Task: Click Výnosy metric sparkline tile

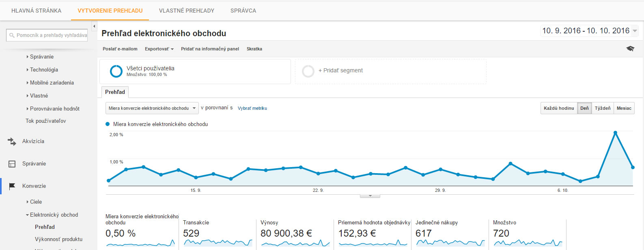Action: pos(295,243)
